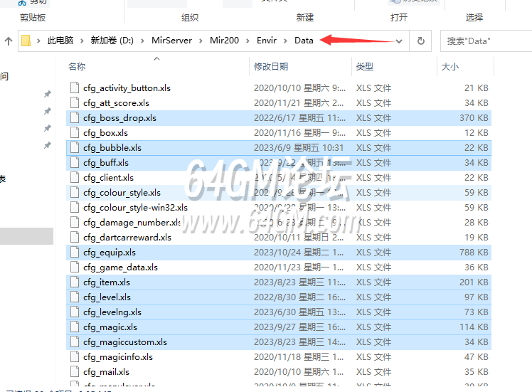The height and width of the screenshot is (392, 532).
Task: Click file name cfg_colour_style-win32.xls
Action: pos(135,208)
